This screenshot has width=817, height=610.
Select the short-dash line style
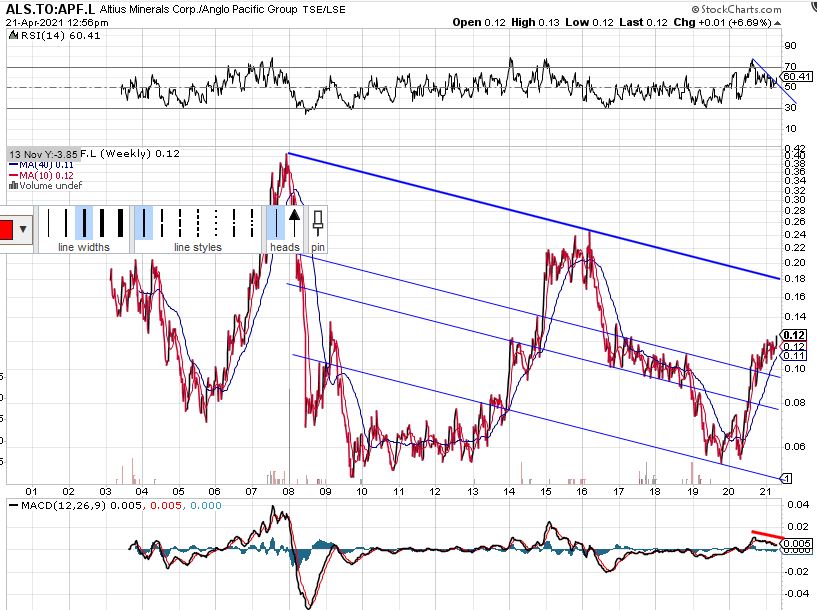point(198,223)
